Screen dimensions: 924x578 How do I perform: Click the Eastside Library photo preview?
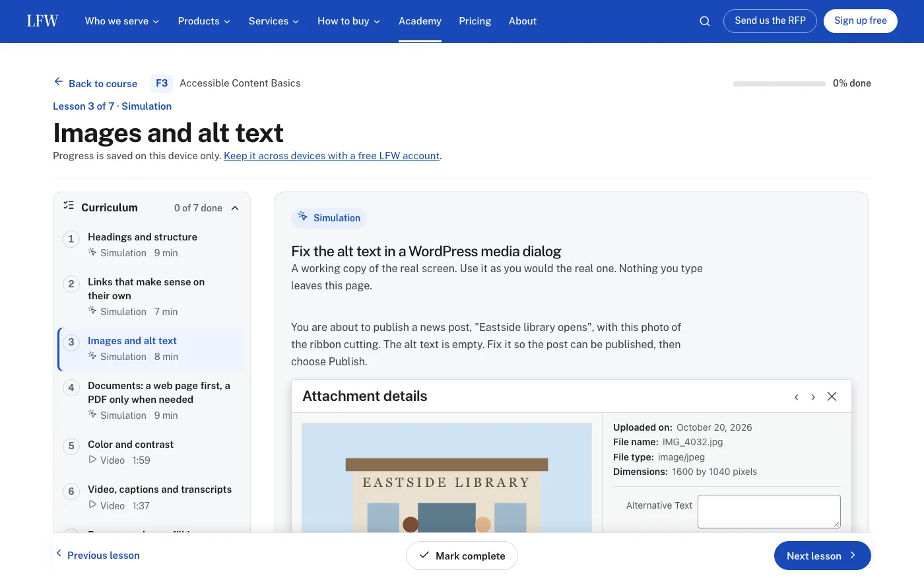click(447, 478)
